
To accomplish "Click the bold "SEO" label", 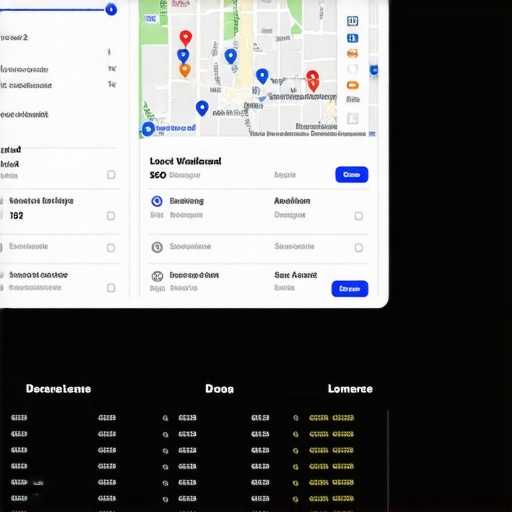I will [x=158, y=175].
